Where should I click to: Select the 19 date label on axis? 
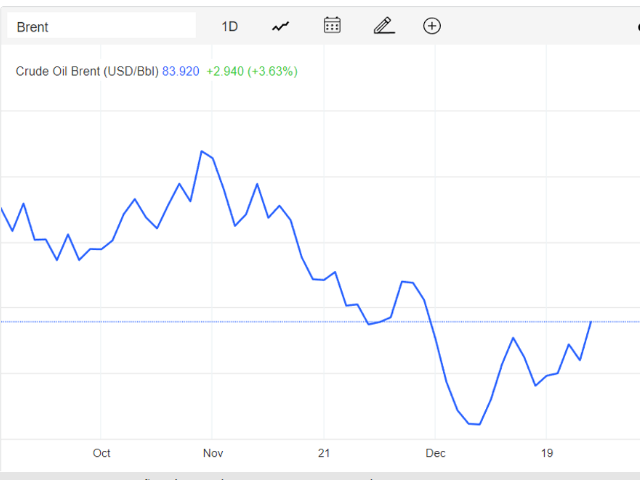click(547, 453)
